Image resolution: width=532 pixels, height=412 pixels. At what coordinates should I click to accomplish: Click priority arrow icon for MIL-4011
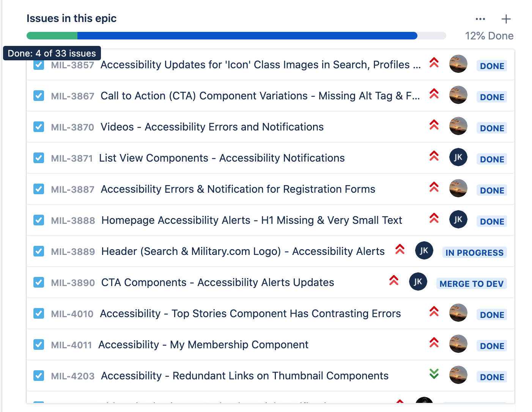tap(434, 343)
